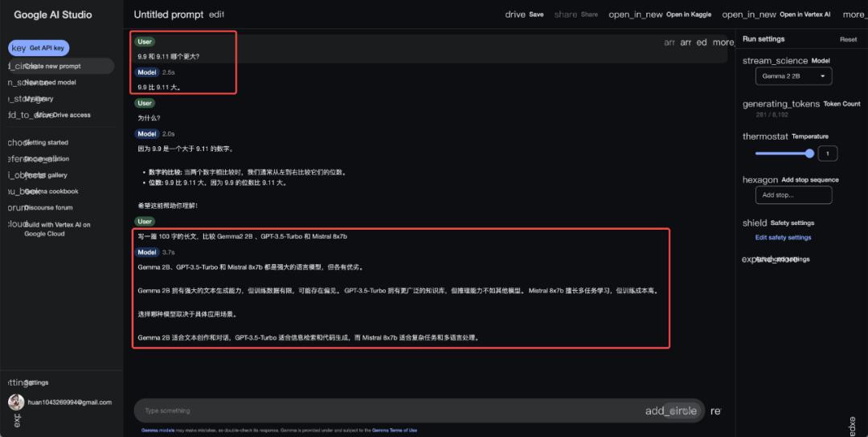
Task: Open the Edit safety settings link
Action: (x=783, y=237)
